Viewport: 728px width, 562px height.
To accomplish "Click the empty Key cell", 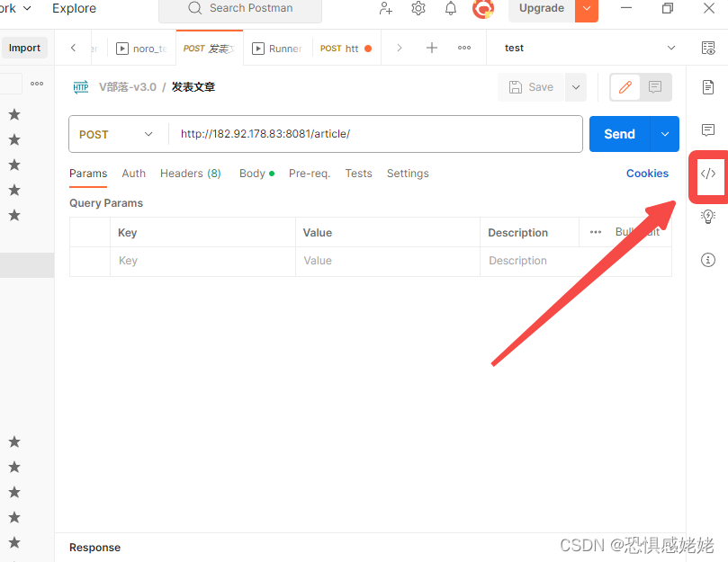I will point(202,261).
